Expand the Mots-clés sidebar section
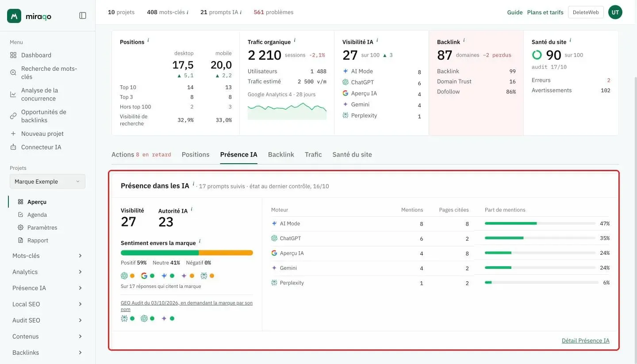Screen dimensions: 637x364 [47, 256]
